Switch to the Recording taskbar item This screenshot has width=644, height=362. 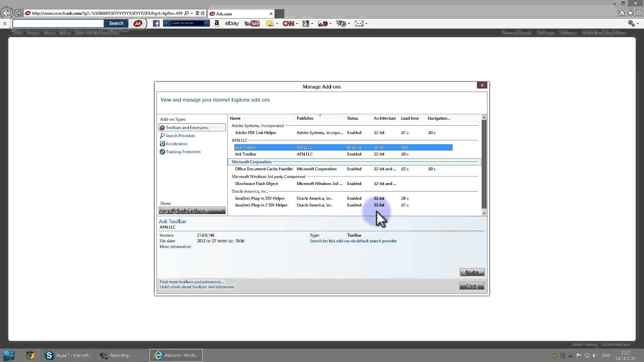click(121, 355)
